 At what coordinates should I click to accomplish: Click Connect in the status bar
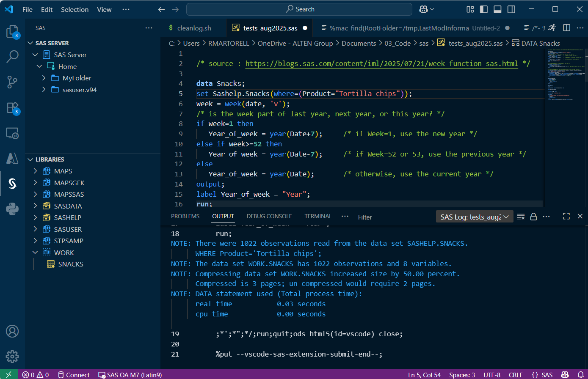74,375
